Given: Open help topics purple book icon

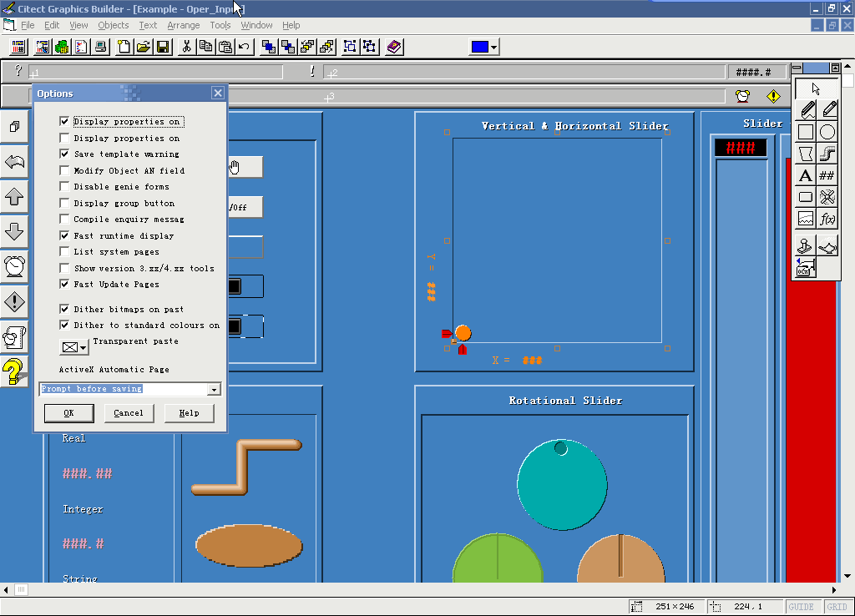Looking at the screenshot, I should click(x=394, y=47).
